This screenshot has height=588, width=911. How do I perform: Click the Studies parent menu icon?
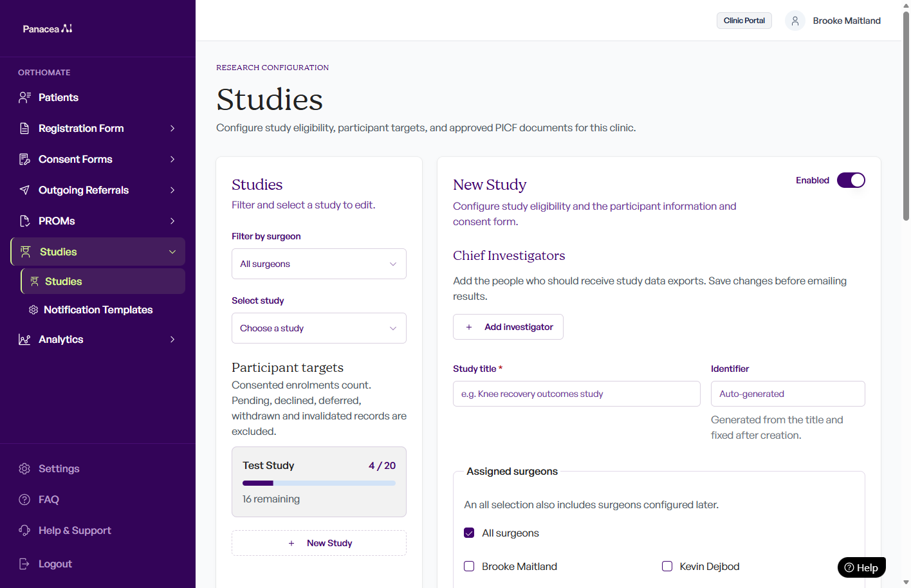(x=26, y=252)
